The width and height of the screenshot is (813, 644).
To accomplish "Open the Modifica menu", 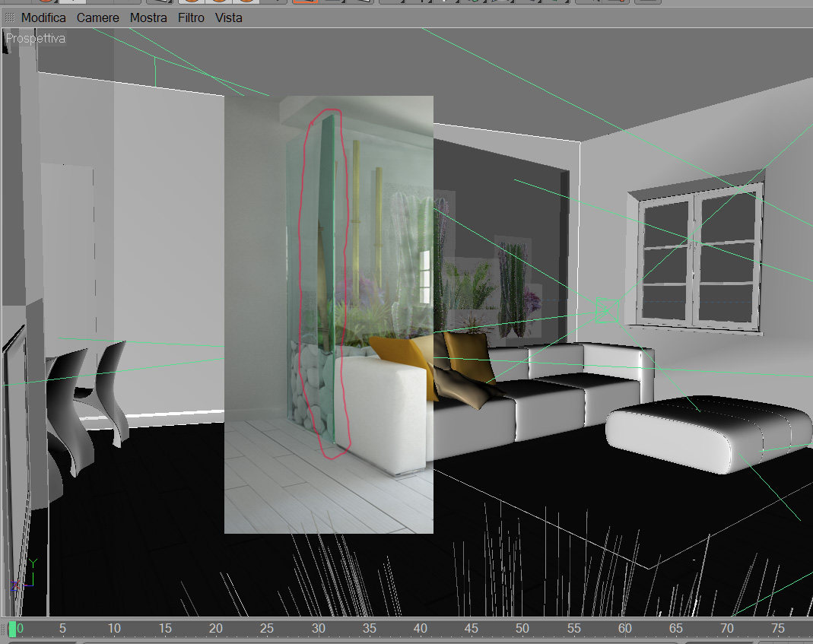I will pos(43,17).
